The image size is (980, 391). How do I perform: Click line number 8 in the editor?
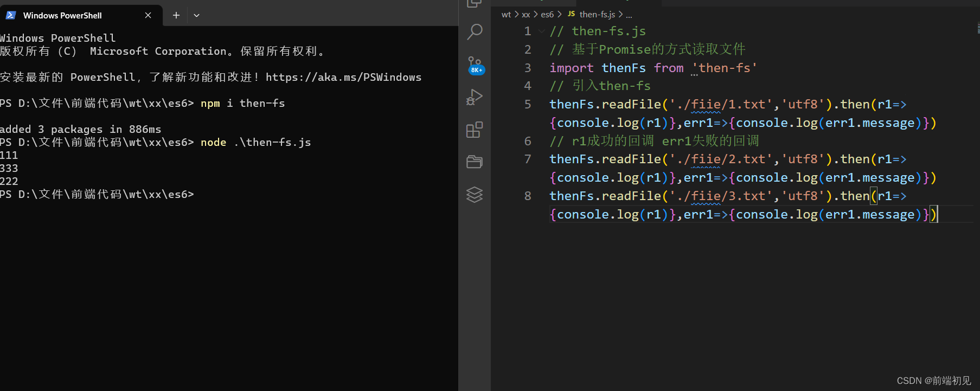(x=528, y=196)
